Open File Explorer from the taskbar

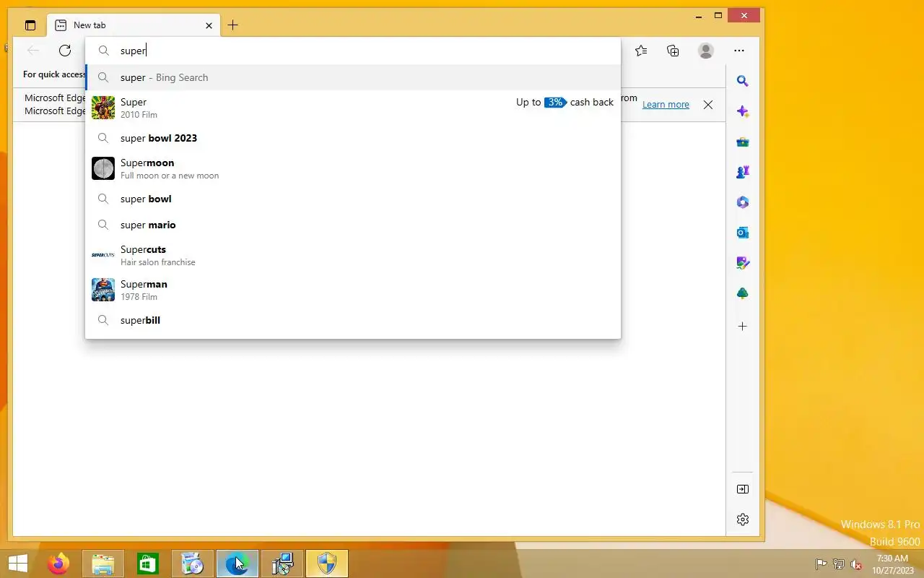pos(103,564)
